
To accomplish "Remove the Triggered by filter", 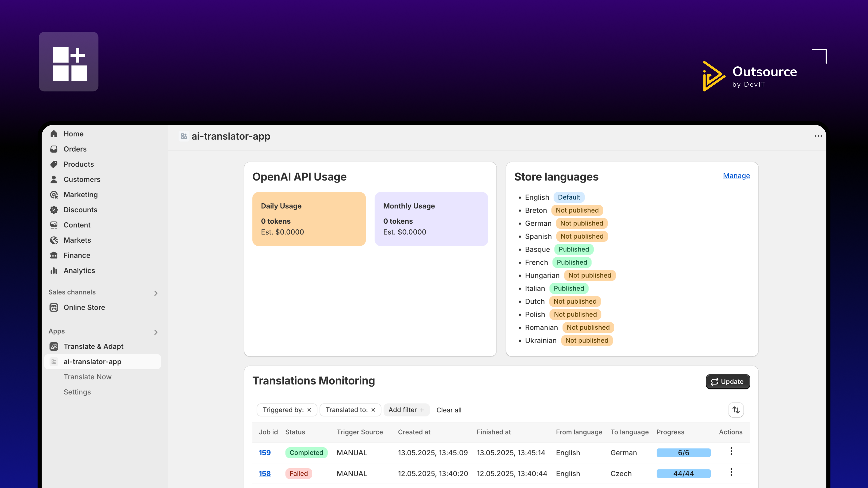I will point(309,410).
